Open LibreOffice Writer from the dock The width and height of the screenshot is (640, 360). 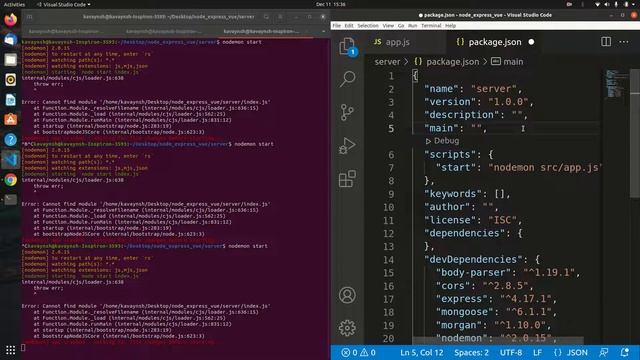(11, 100)
